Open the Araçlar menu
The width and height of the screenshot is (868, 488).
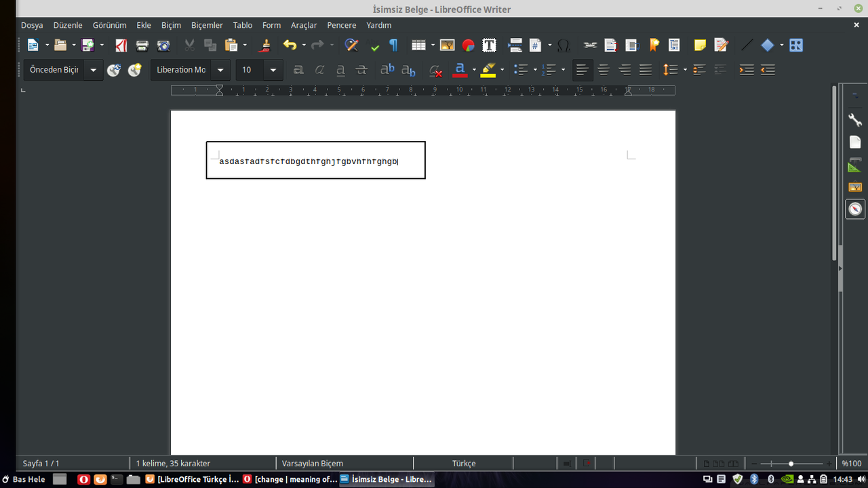(x=304, y=25)
